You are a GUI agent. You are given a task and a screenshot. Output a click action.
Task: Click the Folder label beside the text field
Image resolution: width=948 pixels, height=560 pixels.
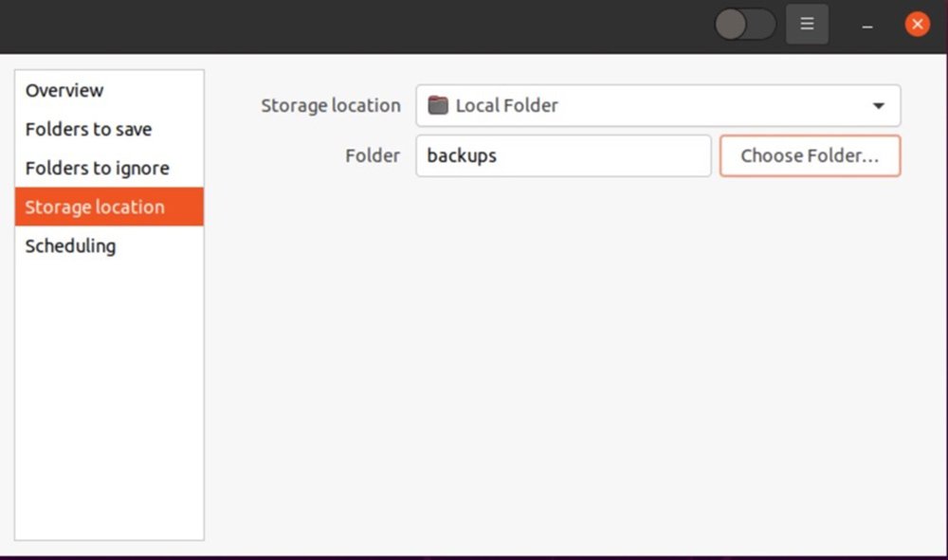point(373,155)
